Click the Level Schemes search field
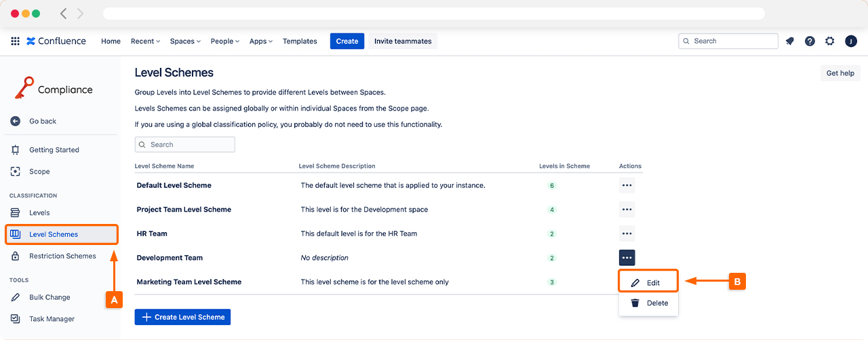The image size is (868, 340). coord(185,145)
